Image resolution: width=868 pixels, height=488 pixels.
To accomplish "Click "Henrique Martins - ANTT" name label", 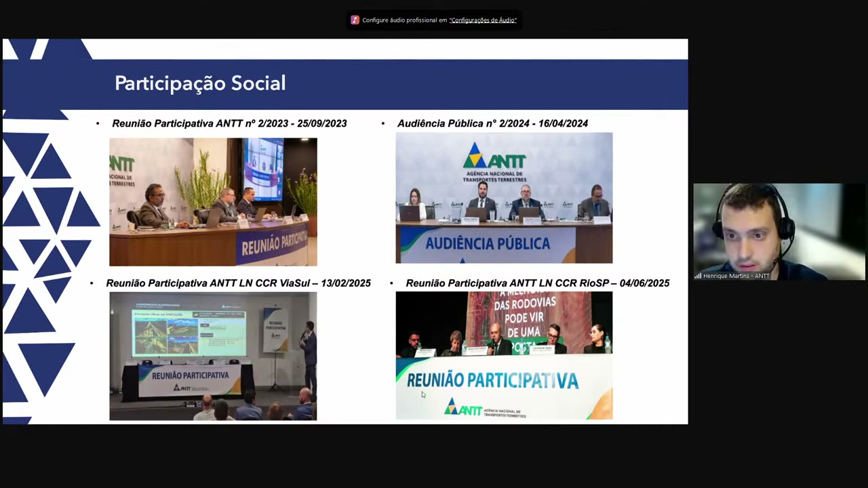I will point(736,276).
